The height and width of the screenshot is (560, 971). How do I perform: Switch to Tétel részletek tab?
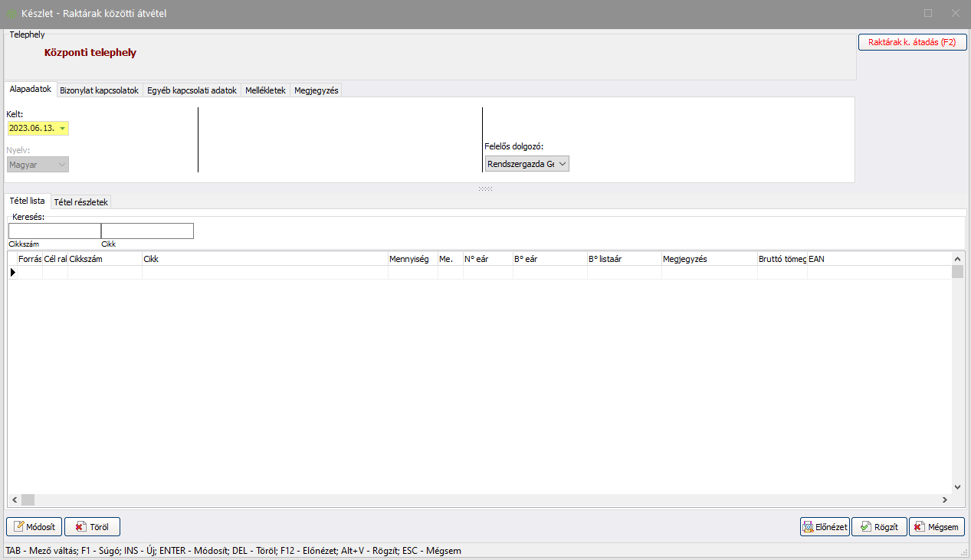(81, 201)
